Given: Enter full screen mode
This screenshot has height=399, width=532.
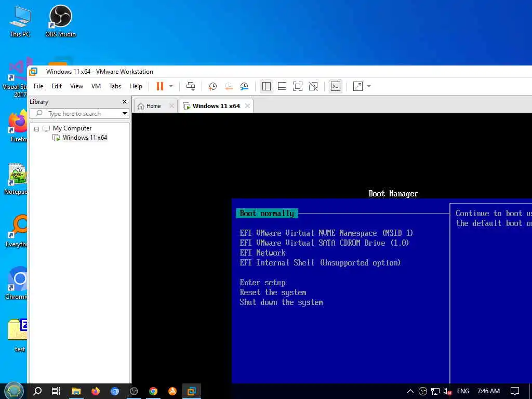Looking at the screenshot, I should (x=298, y=86).
